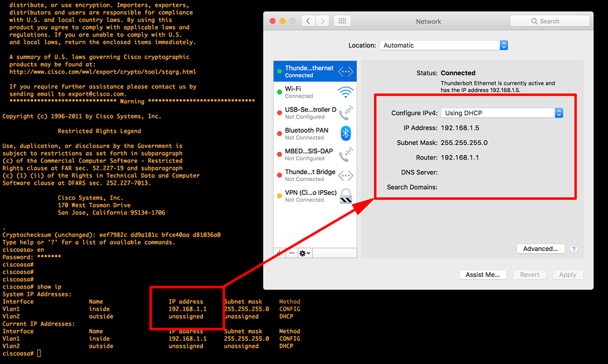Select USB-Se...troller D service

[x=315, y=113]
